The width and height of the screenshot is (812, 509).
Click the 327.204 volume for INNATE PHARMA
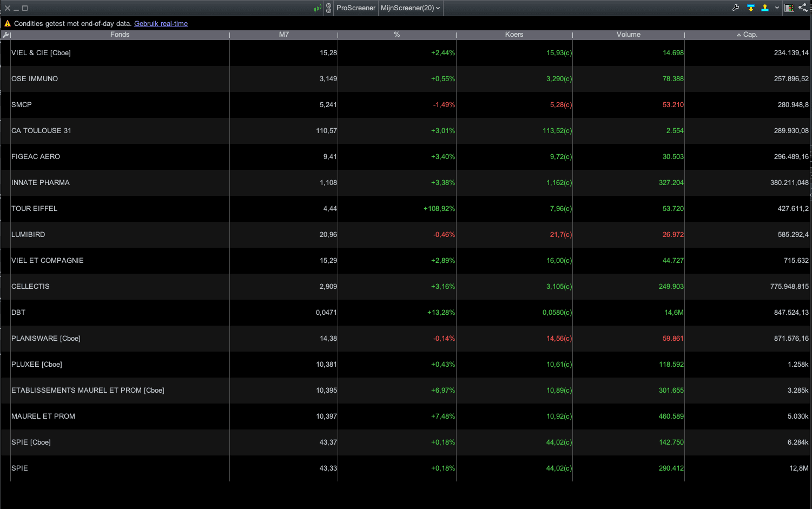pos(671,183)
